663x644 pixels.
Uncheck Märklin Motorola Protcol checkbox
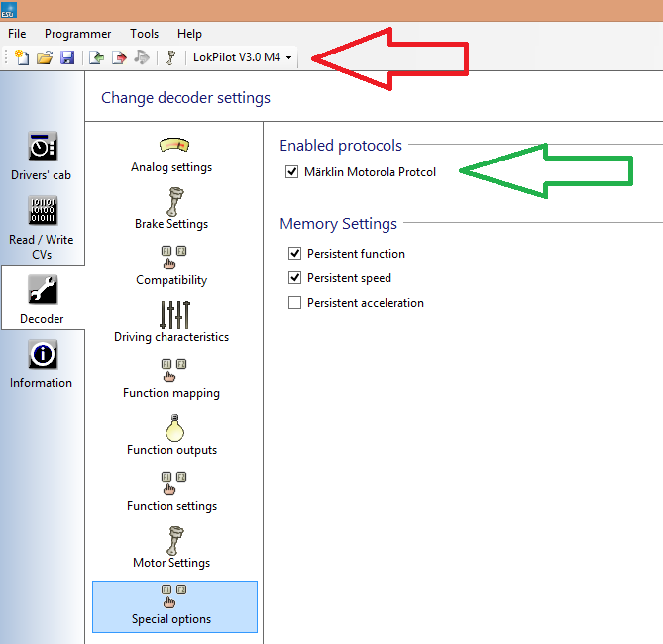pos(291,172)
